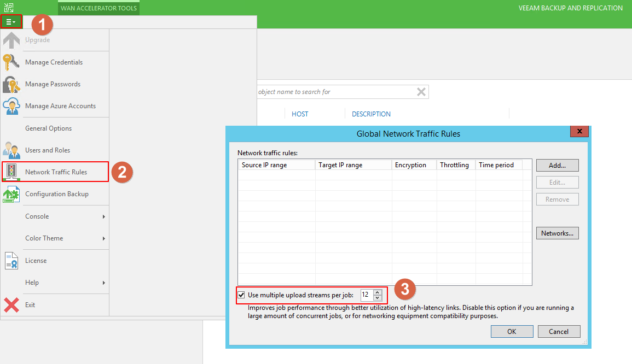This screenshot has height=364, width=632.
Task: Click the License certificate icon
Action: [11, 261]
